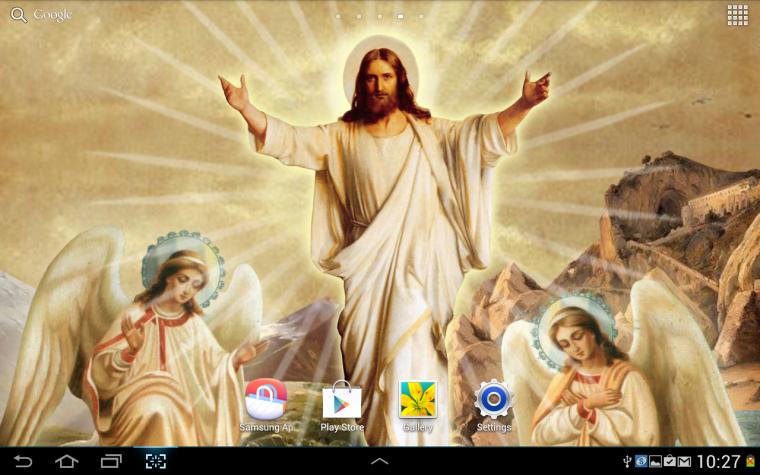Tap the Google search magnifier icon

tap(18, 15)
